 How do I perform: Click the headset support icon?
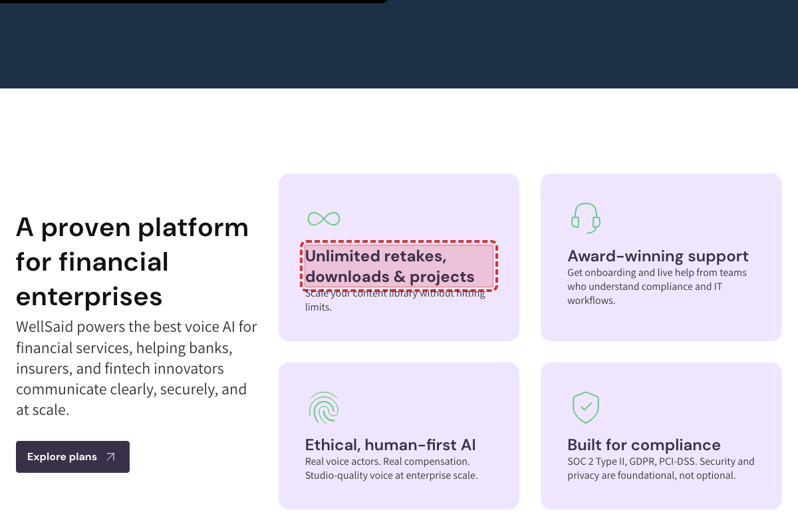pyautogui.click(x=585, y=217)
